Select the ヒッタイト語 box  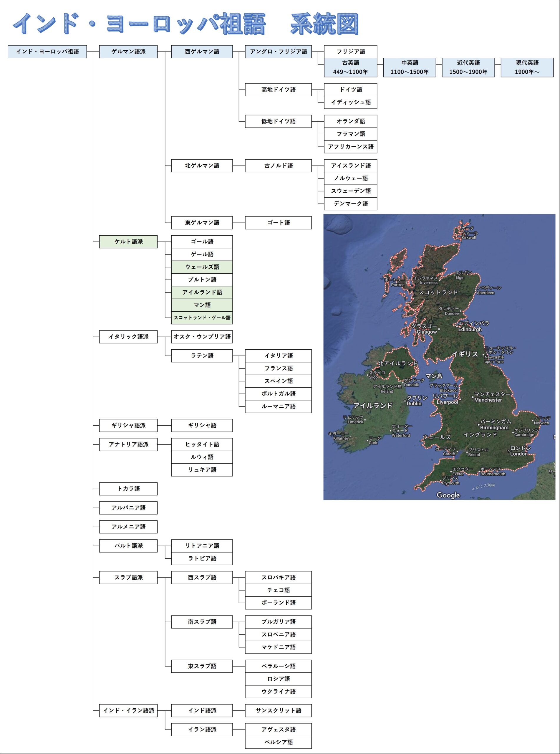point(202,444)
